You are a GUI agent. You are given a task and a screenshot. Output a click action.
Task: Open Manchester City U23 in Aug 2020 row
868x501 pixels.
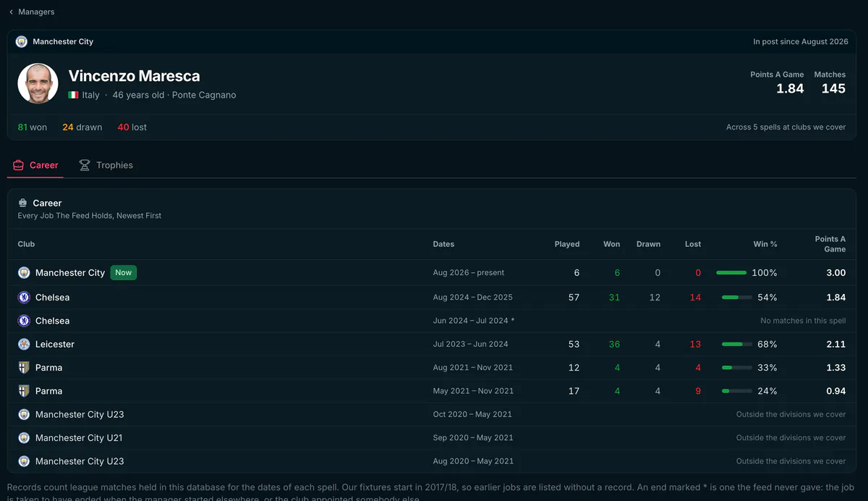(80, 460)
